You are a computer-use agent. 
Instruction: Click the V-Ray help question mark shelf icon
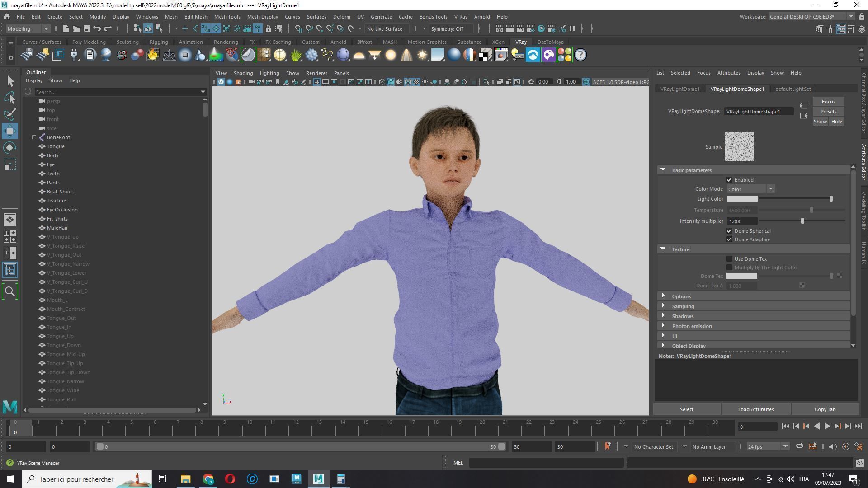point(580,55)
